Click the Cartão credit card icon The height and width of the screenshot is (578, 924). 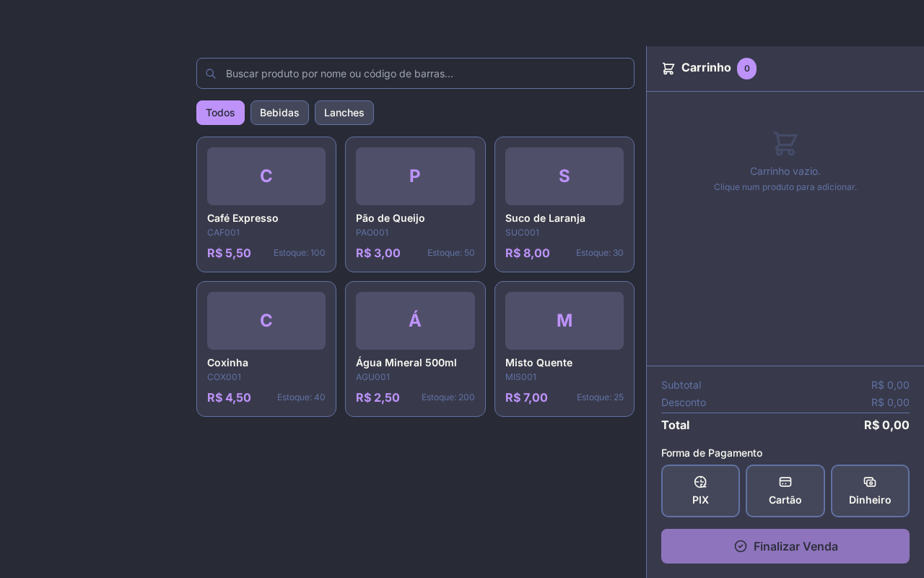pyautogui.click(x=785, y=482)
